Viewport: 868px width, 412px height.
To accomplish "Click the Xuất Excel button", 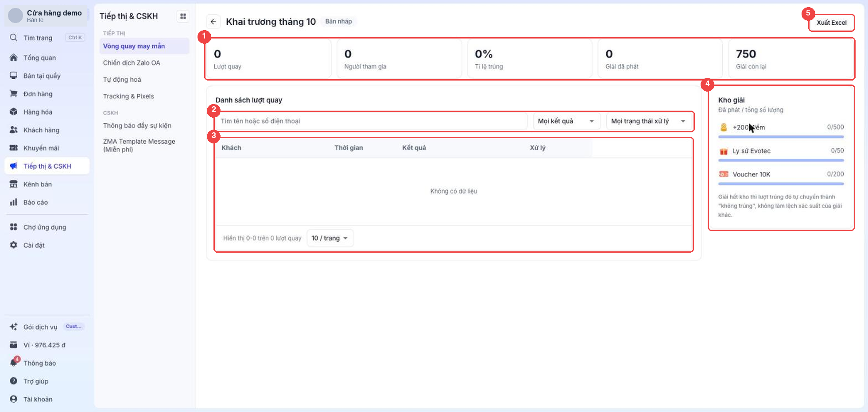I will pos(831,23).
